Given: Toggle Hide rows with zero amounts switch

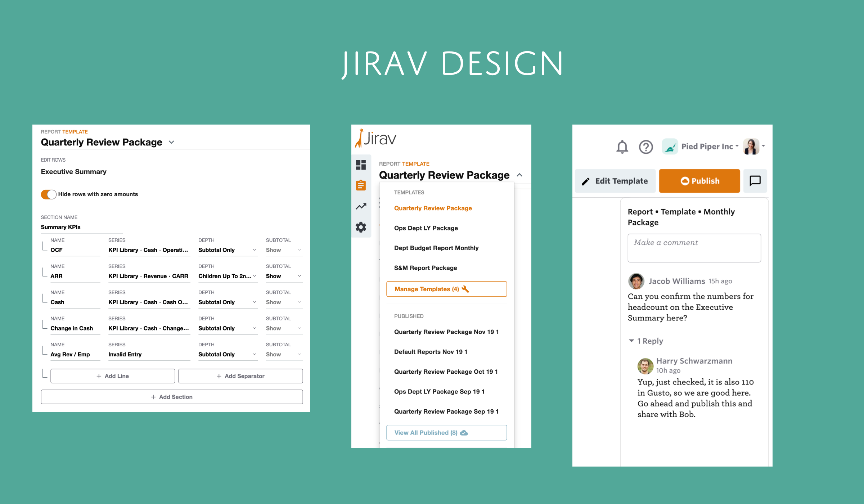Looking at the screenshot, I should click(49, 194).
